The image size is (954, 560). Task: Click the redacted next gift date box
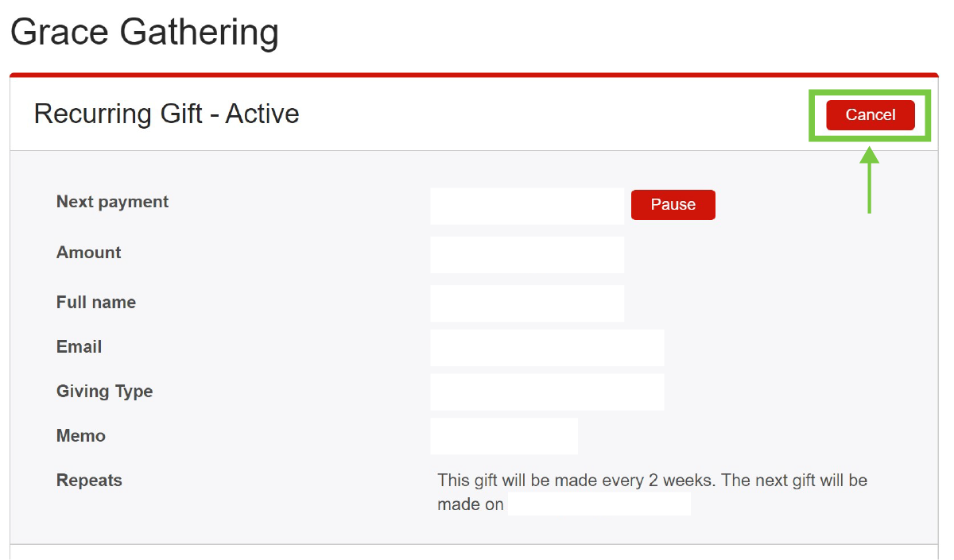599,504
